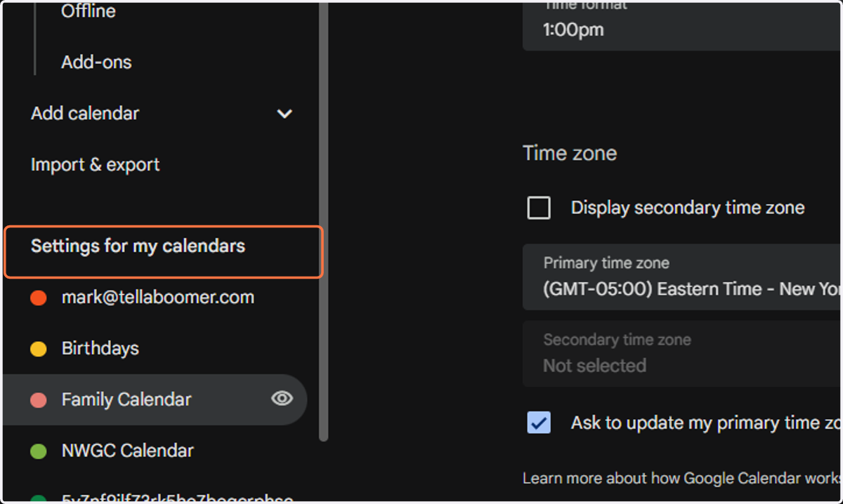843x504 pixels.
Task: Click the sidebar vertical scrollbar
Action: pos(324,221)
